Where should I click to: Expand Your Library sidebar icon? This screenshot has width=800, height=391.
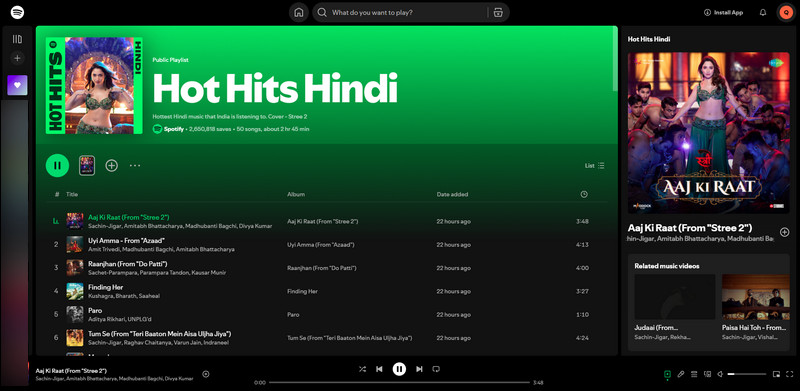point(17,39)
